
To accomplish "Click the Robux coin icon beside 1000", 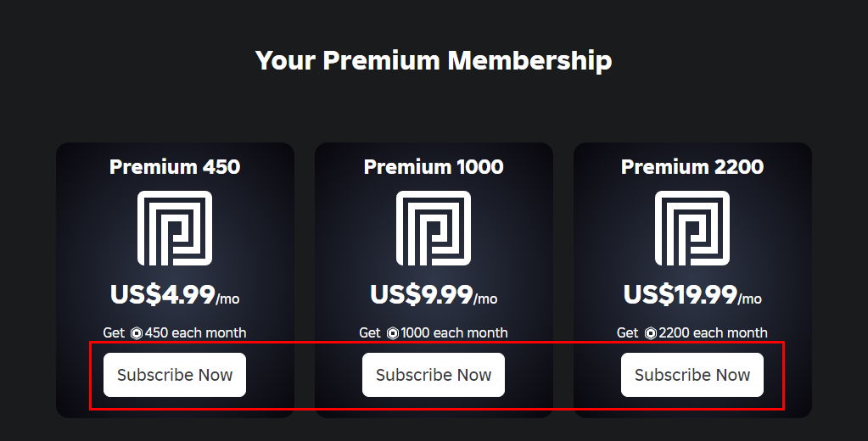I will pos(392,333).
